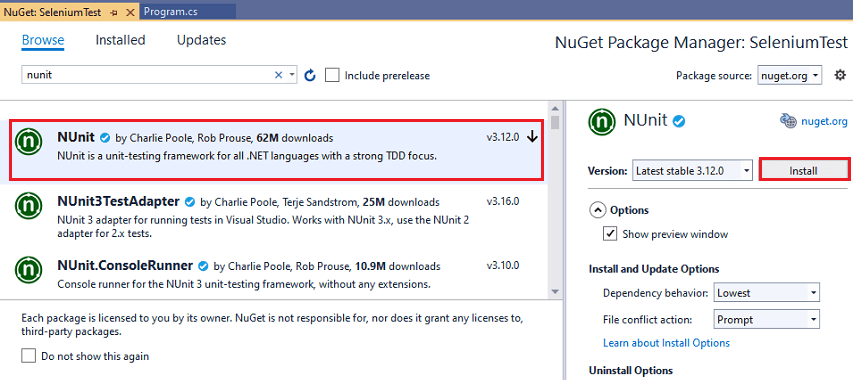Click verified badge next to NUnit.ConsoleRunner
Viewport: 853px width, 380px height.
coord(203,266)
